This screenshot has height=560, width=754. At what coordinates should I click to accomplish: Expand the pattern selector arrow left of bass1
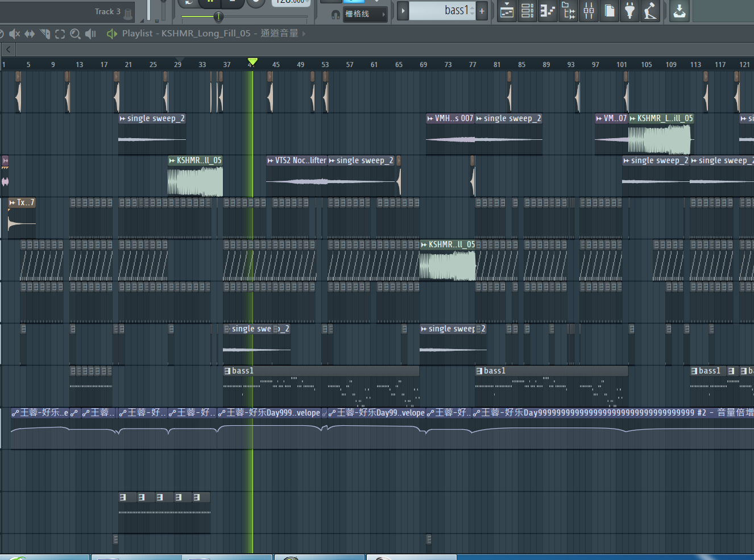tap(403, 11)
